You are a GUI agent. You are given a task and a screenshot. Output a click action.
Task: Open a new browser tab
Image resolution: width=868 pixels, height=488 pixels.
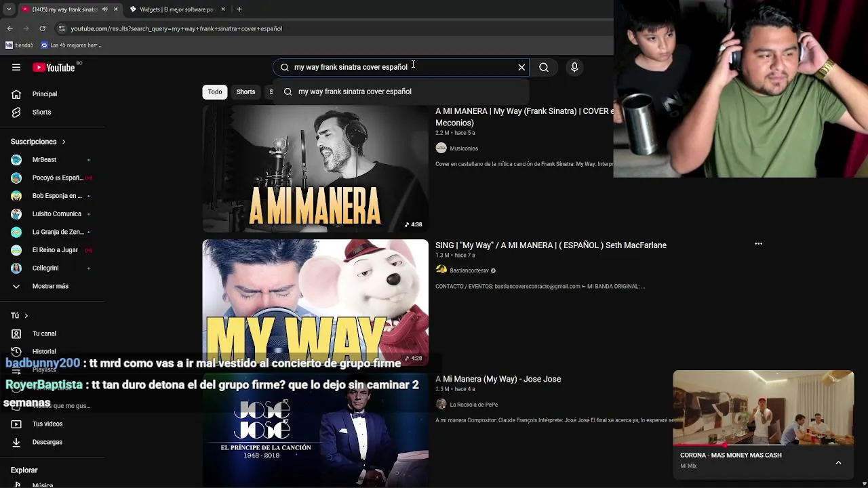[x=239, y=9]
